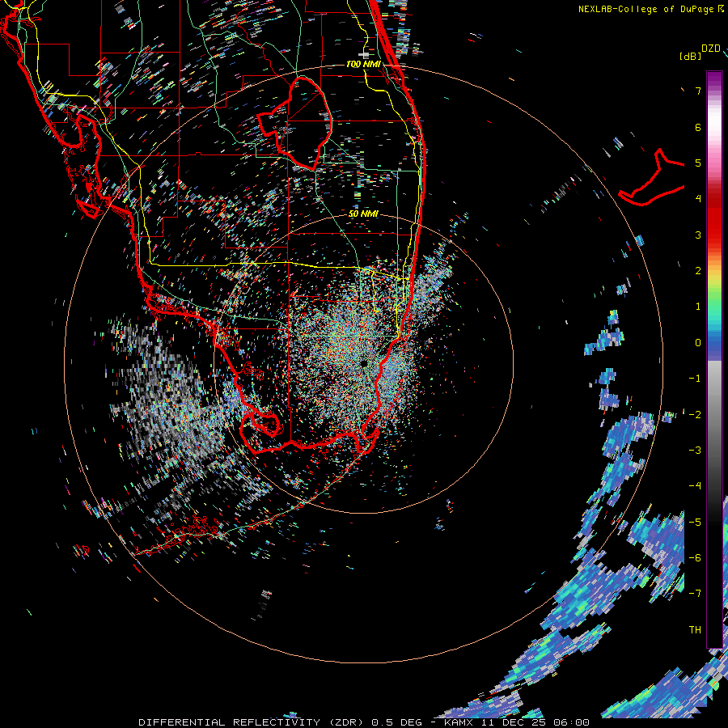Click the [dB] unit label

[x=691, y=56]
